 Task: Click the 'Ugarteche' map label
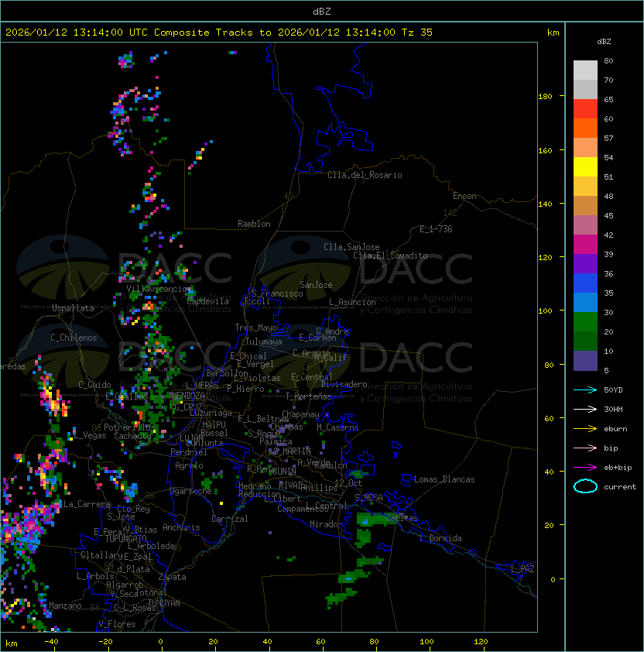191,491
